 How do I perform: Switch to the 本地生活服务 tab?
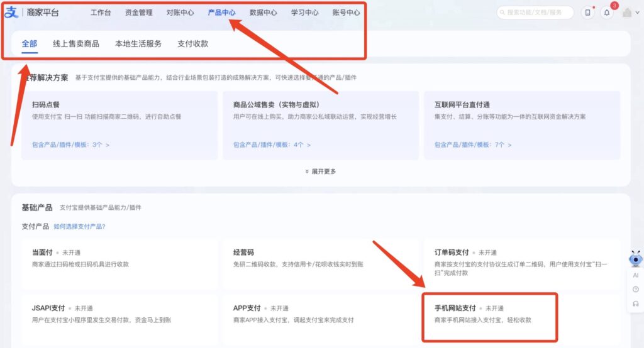coord(138,44)
